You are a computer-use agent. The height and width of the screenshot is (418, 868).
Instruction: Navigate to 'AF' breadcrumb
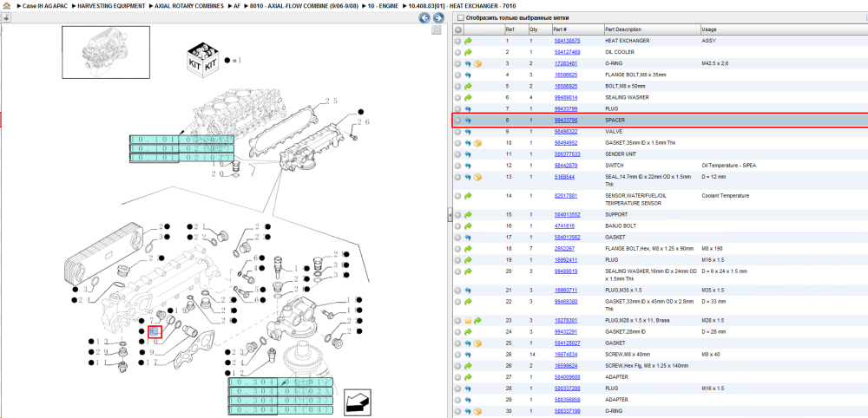(239, 5)
